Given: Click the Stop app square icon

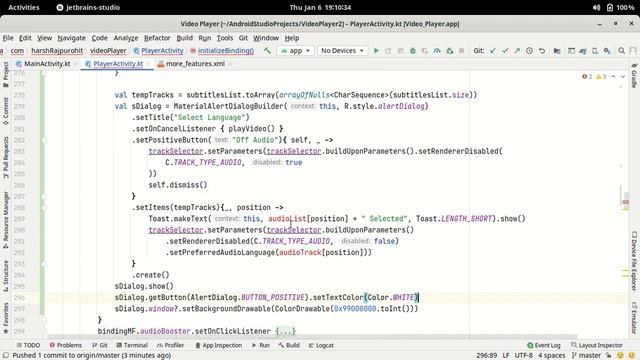Looking at the screenshot, I should 462,51.
